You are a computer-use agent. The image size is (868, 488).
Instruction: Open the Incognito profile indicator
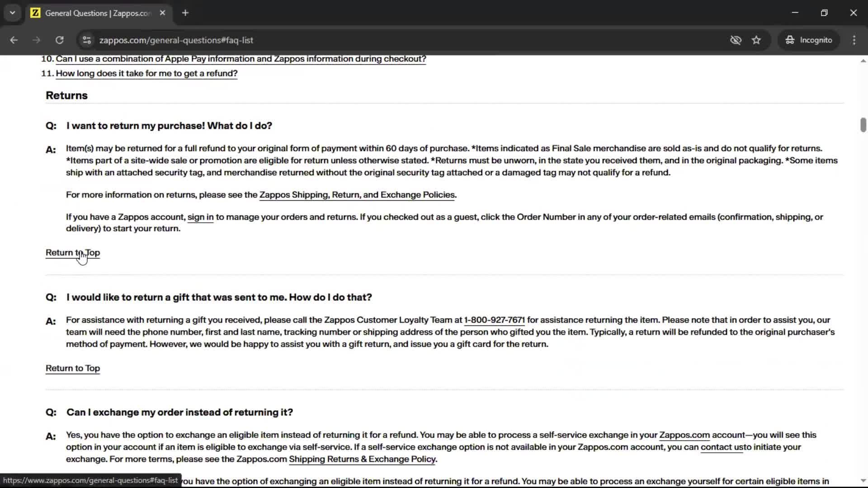tap(809, 40)
